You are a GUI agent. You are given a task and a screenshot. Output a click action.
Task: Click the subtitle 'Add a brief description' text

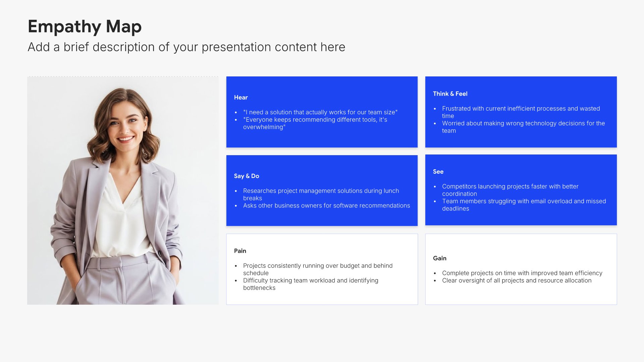186,47
